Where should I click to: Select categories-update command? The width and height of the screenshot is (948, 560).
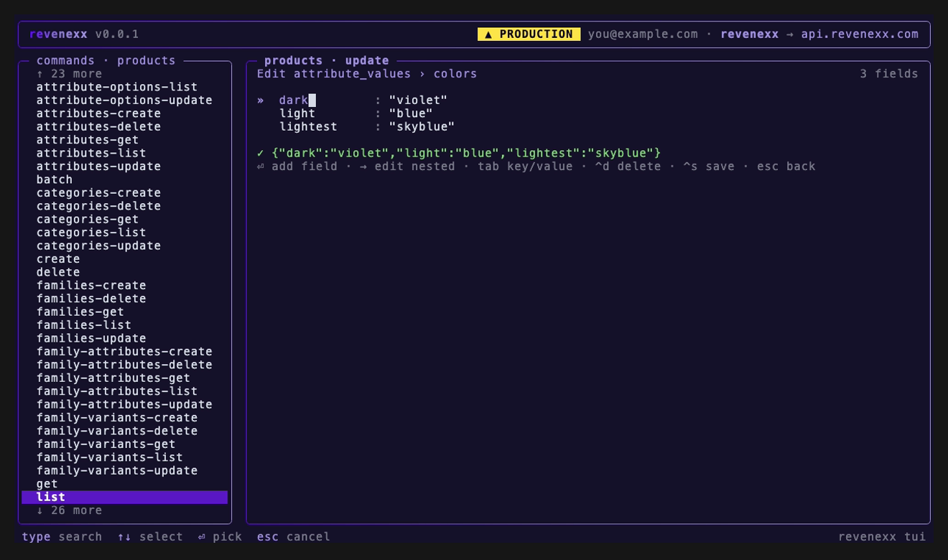point(98,246)
